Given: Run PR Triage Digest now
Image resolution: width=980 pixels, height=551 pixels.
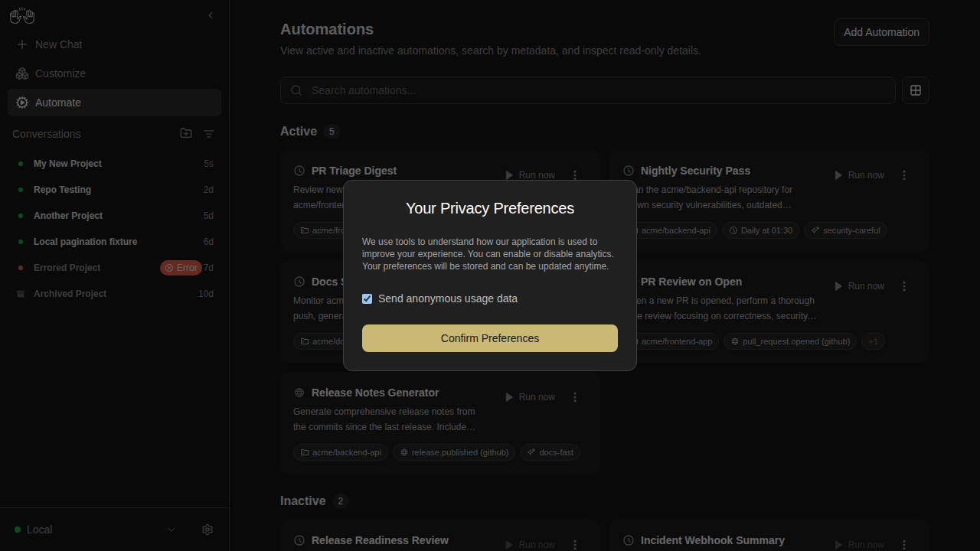Looking at the screenshot, I should click(x=530, y=175).
